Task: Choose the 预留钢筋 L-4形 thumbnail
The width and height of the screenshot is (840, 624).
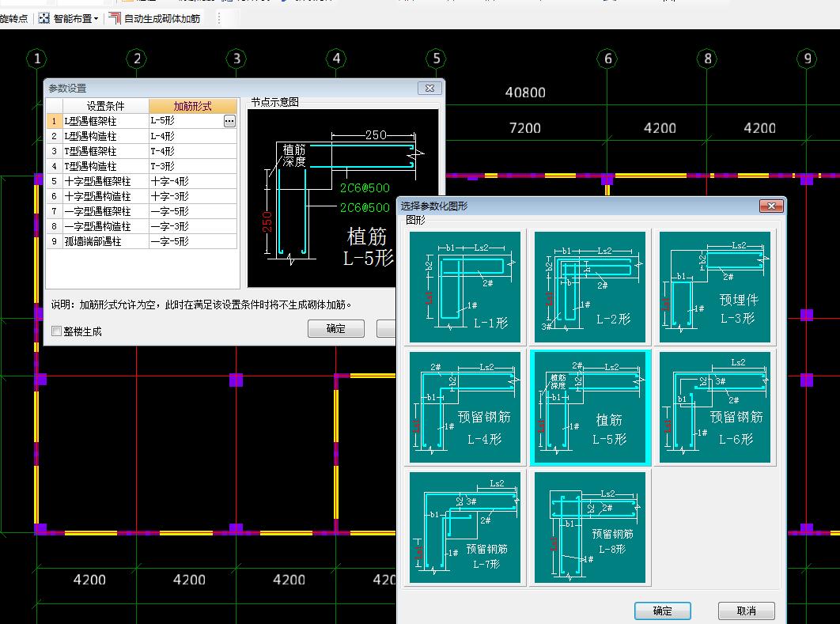Action: point(465,407)
